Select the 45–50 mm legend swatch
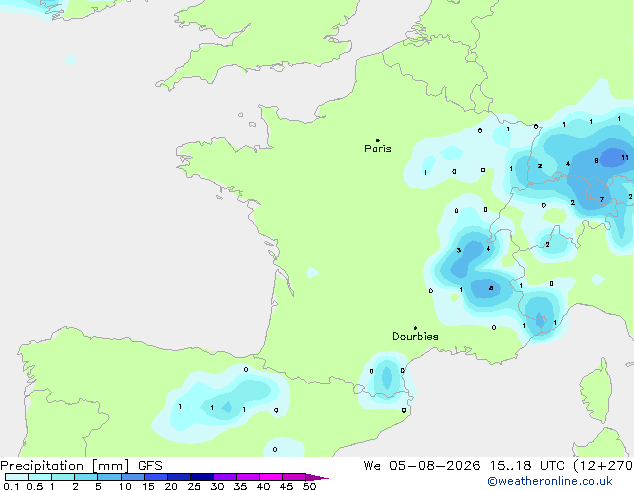 [x=294, y=477]
